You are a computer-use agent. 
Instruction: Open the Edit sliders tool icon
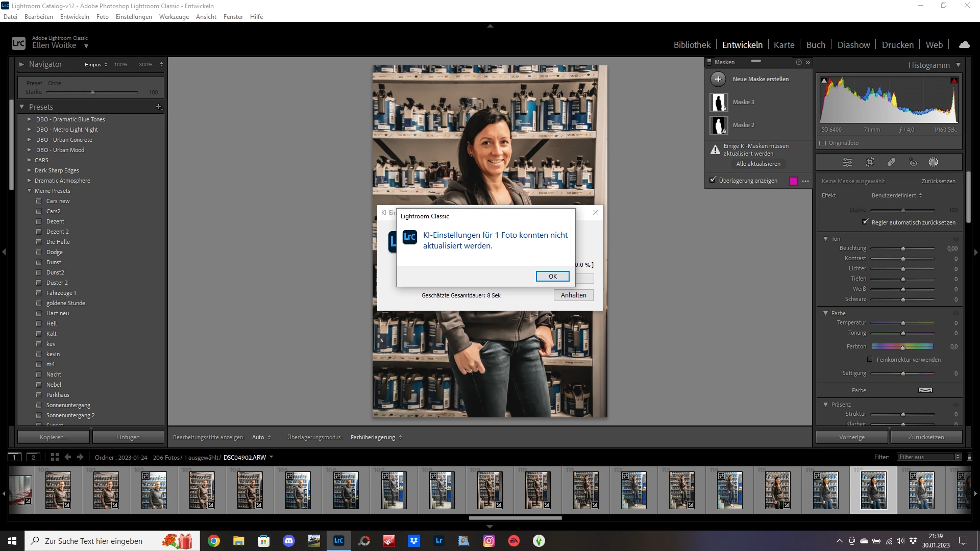847,162
